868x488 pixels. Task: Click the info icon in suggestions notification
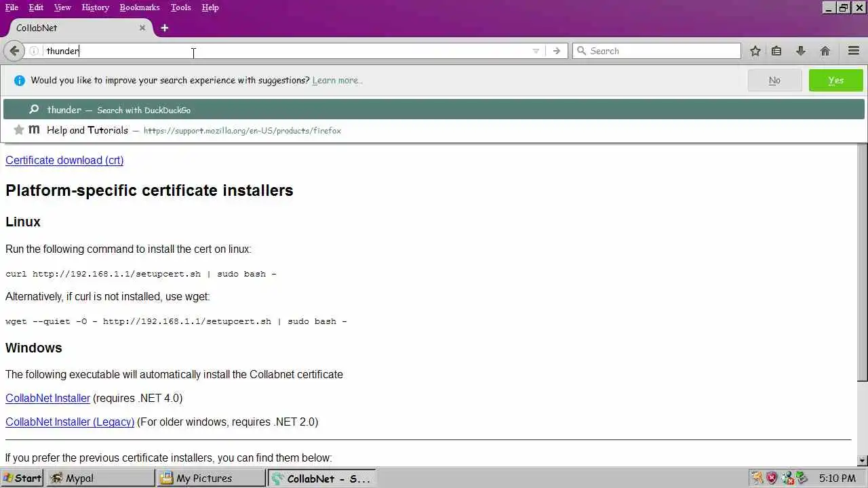[19, 80]
